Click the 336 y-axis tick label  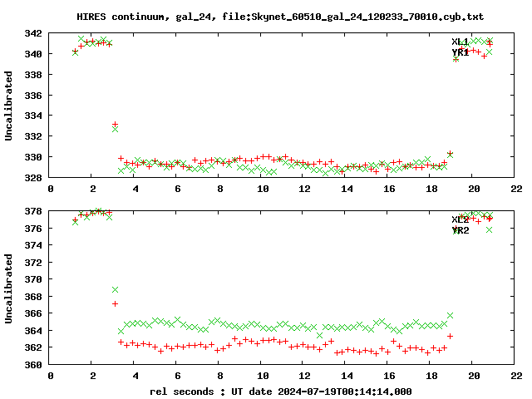tap(33, 96)
